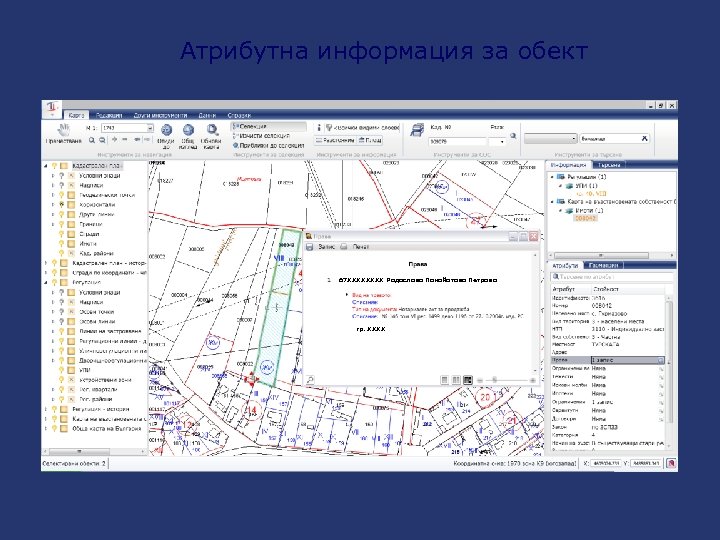Open the Справки ribbon tab
The image size is (720, 540).
point(239,115)
